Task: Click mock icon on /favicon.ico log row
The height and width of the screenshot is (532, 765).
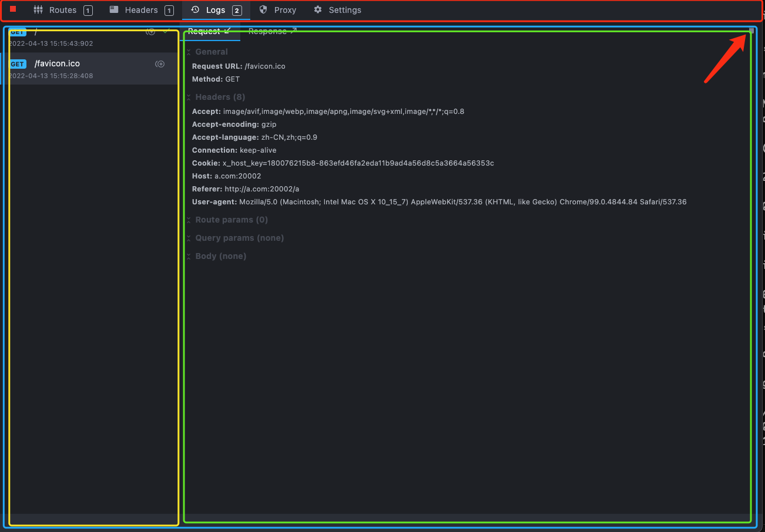Action: pos(160,63)
